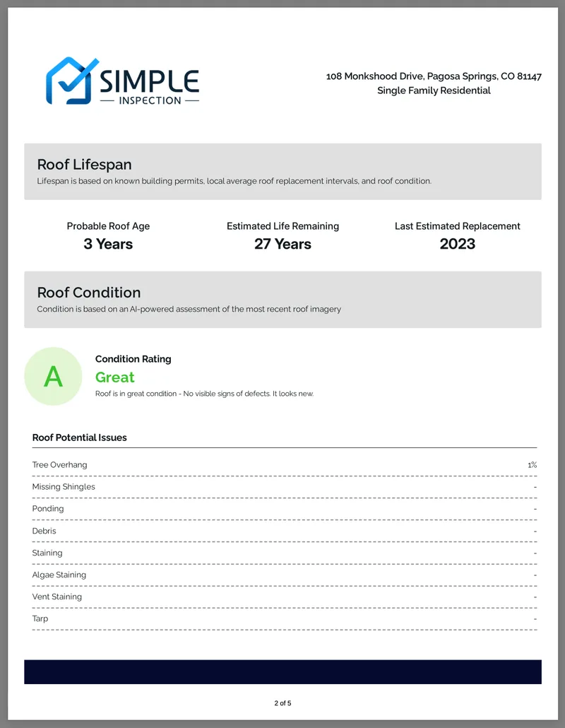
Task: Select the Missing Shingles row
Action: (64, 487)
